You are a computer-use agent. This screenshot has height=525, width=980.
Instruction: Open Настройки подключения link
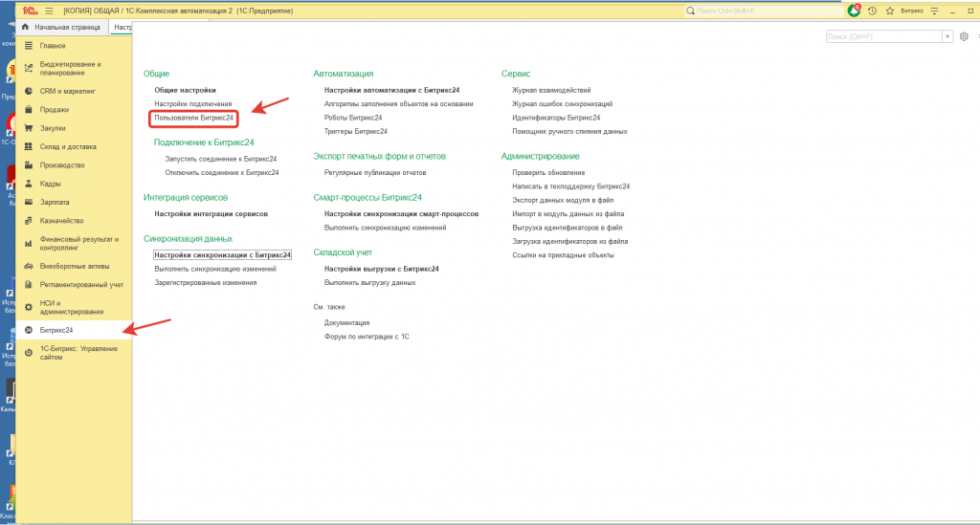(x=193, y=103)
